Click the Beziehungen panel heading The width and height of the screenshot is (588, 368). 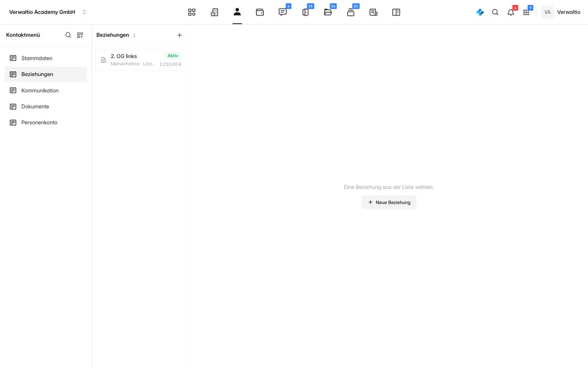click(x=113, y=35)
